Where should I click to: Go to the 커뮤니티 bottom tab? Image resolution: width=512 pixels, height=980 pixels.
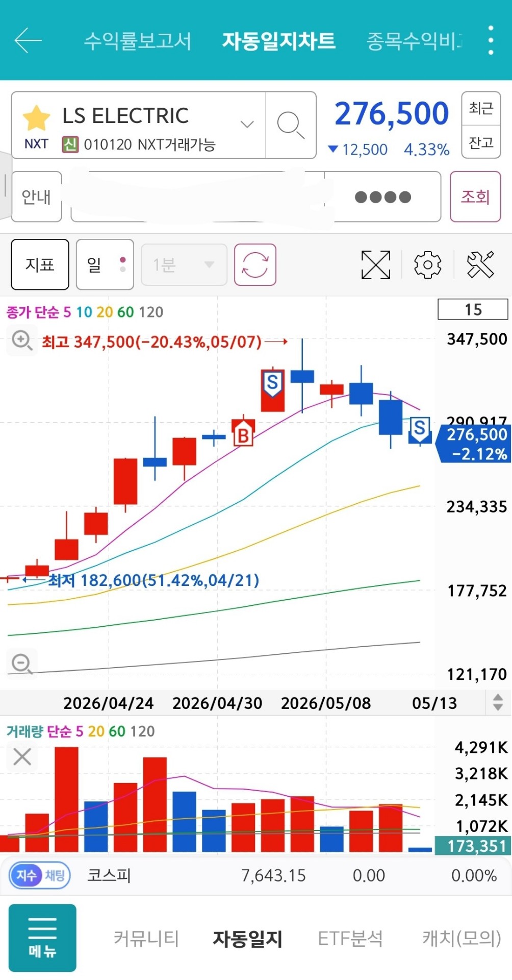tap(146, 938)
